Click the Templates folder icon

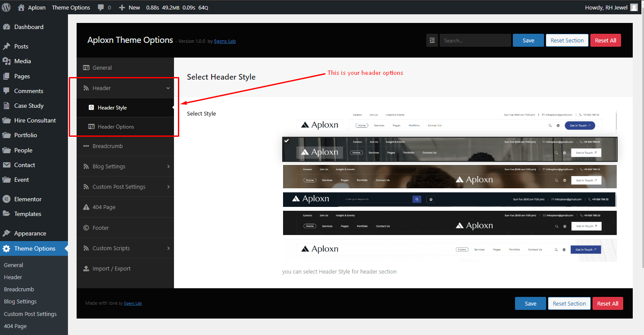click(x=6, y=214)
